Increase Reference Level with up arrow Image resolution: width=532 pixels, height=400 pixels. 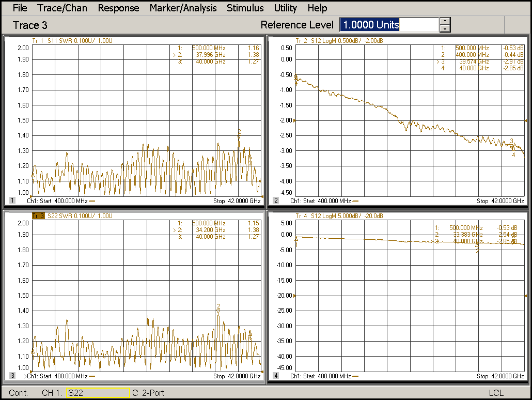coord(445,21)
